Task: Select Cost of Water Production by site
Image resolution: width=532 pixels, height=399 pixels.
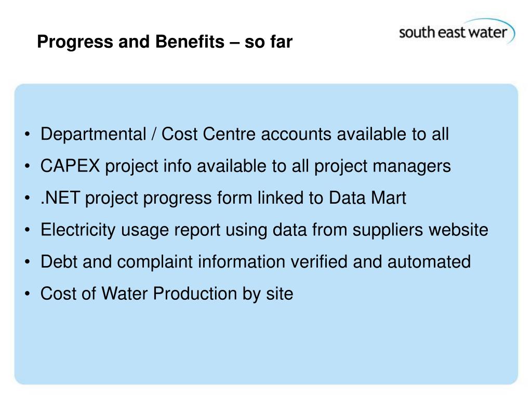Action: tap(167, 294)
